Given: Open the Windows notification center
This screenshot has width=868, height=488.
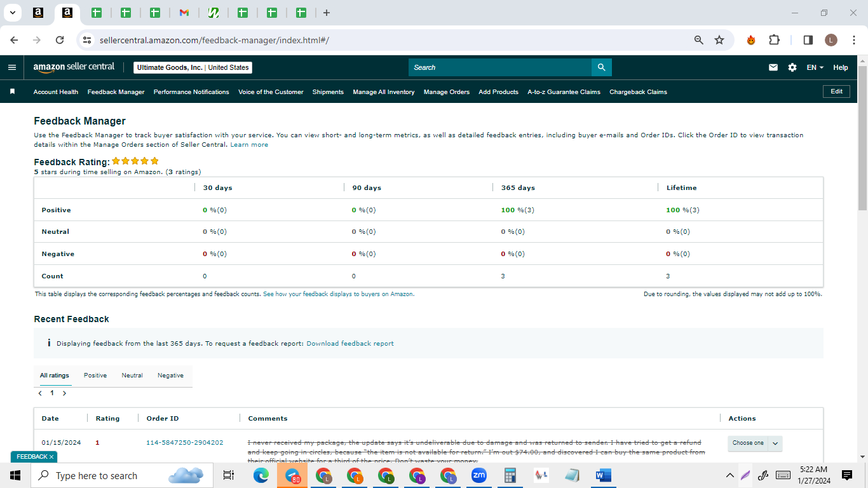Looking at the screenshot, I should 846,475.
